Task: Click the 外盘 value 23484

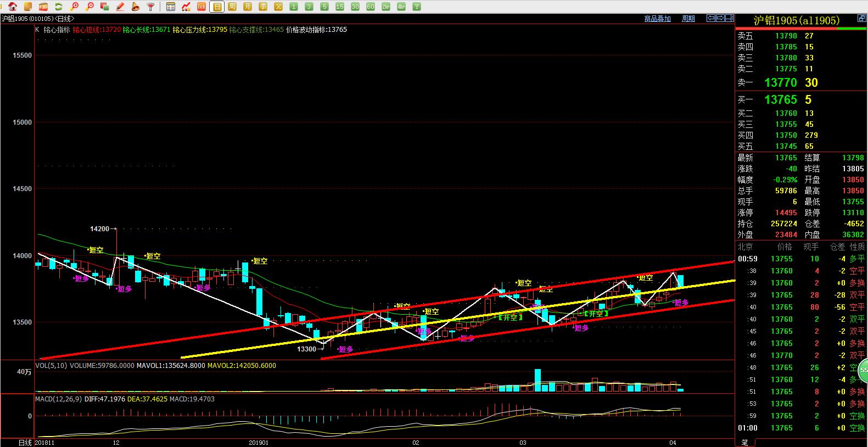Action: tap(786, 234)
